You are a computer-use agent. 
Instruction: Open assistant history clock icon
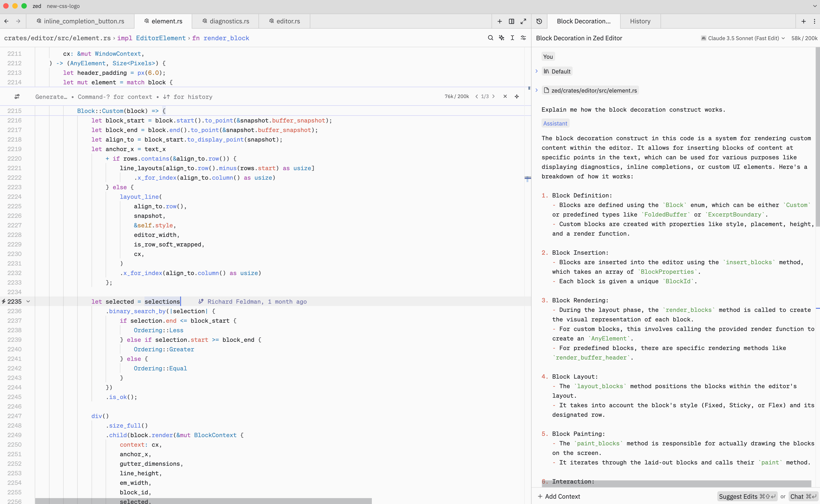click(539, 21)
